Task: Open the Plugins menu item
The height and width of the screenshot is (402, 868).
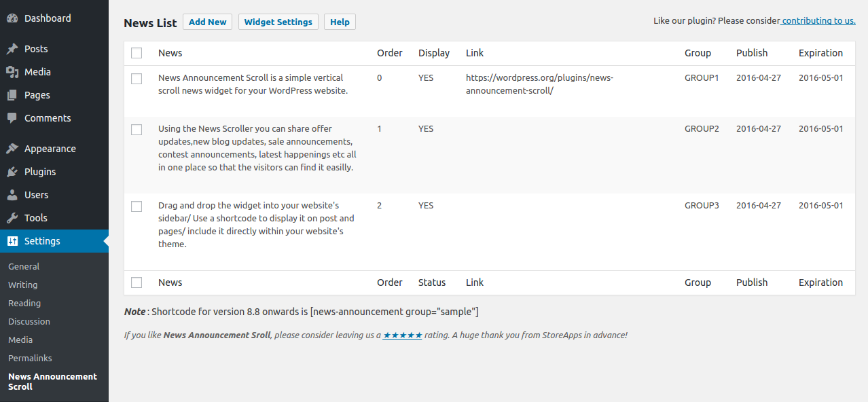Action: tap(54, 172)
